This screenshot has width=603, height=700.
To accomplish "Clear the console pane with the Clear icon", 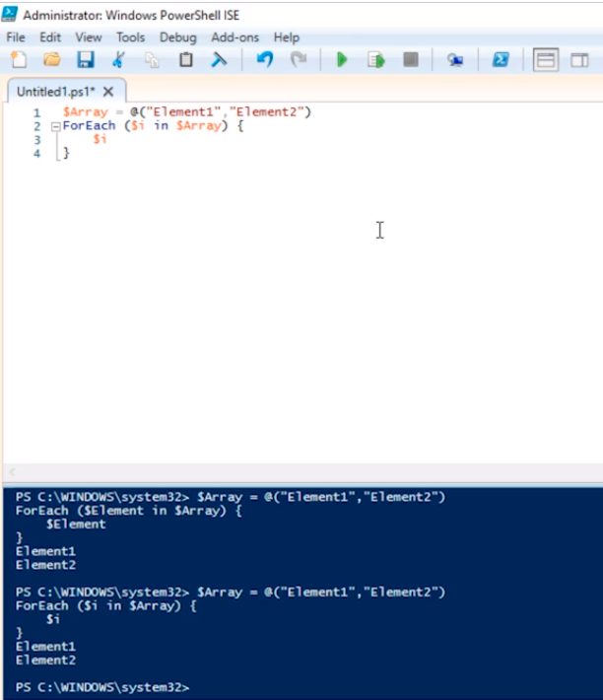I will point(219,59).
